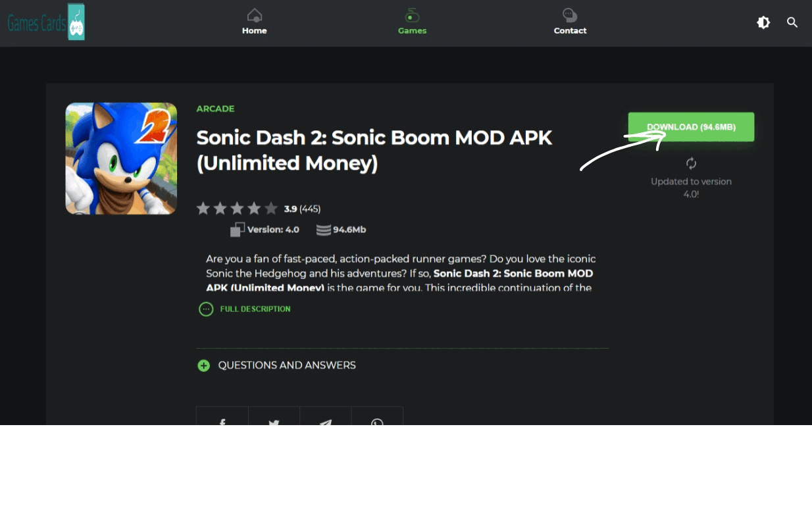Click the Sonic Dash 2 game thumbnail
This screenshot has width=812, height=510.
(x=121, y=159)
